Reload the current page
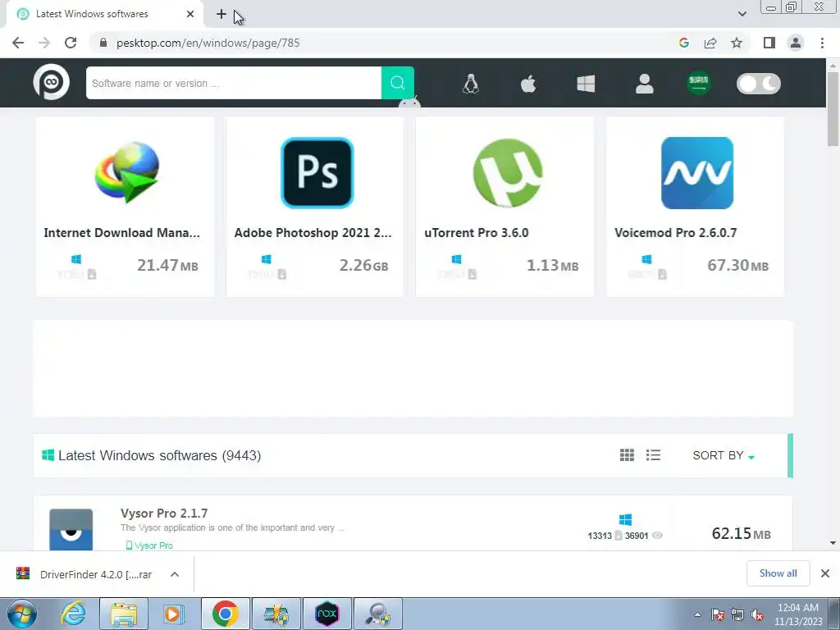840x630 pixels. click(x=71, y=43)
